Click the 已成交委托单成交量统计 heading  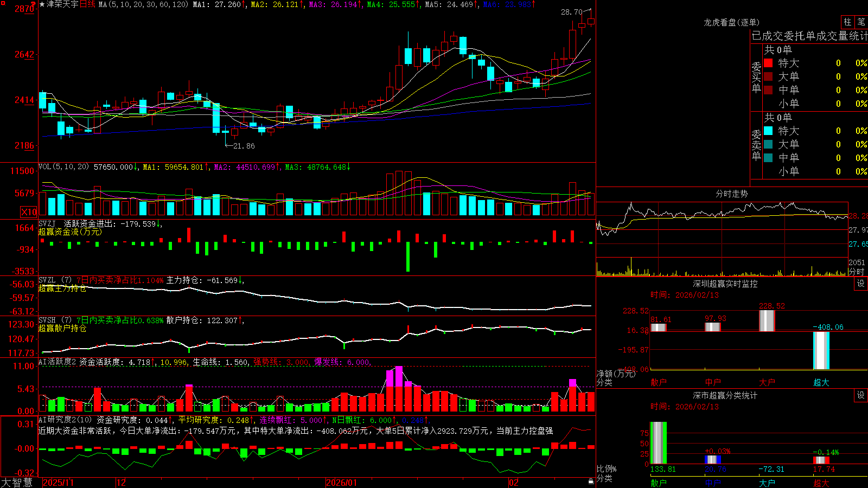click(x=809, y=36)
